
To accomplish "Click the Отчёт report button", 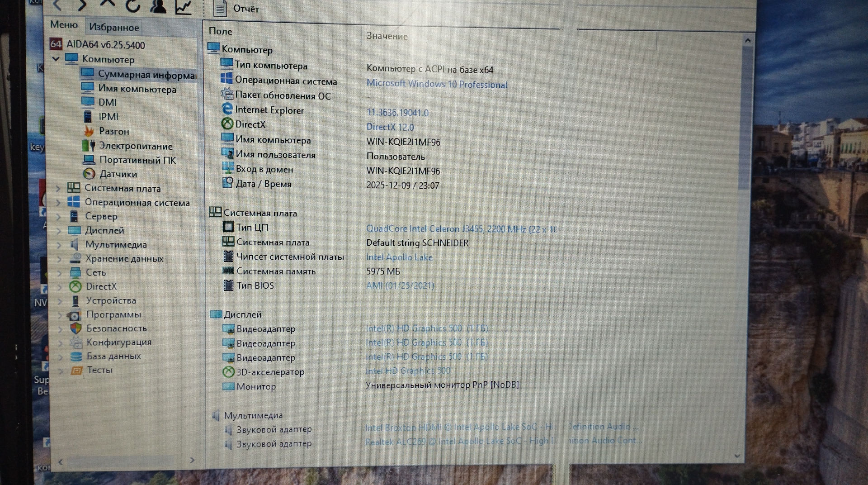I will click(x=237, y=9).
